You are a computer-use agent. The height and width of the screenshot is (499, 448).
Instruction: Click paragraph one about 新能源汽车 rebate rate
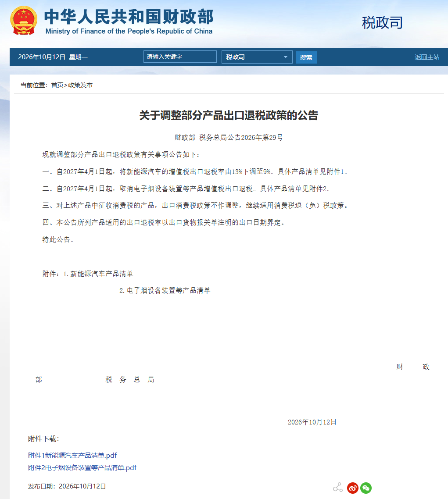(x=196, y=172)
